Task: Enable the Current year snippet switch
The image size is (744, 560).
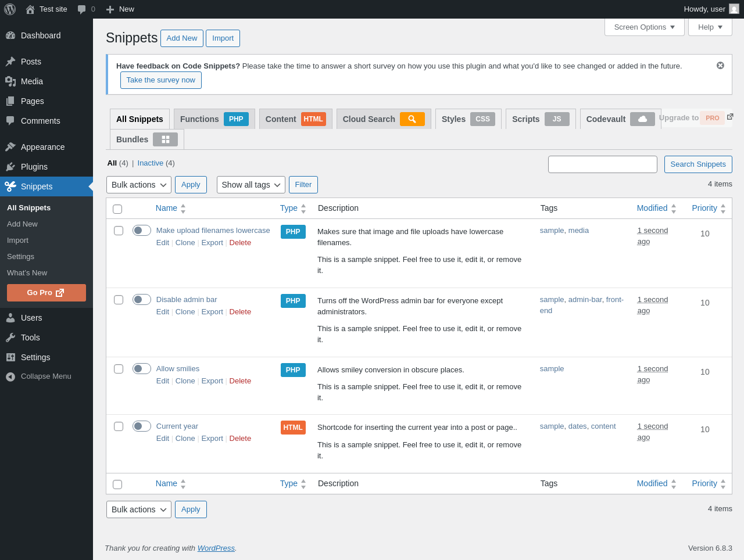Action: pos(142,426)
